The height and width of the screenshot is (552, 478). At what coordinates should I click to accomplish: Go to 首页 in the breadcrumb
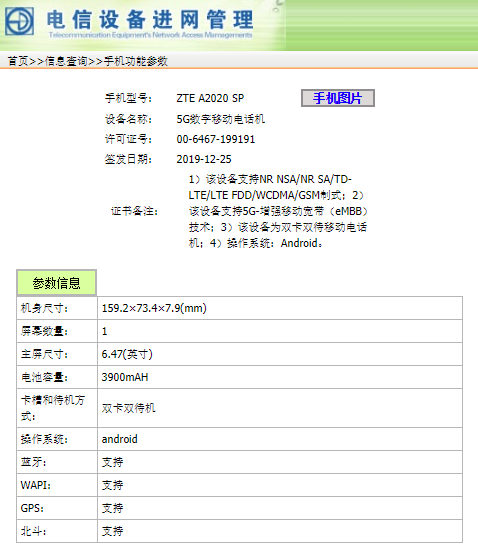click(x=18, y=61)
